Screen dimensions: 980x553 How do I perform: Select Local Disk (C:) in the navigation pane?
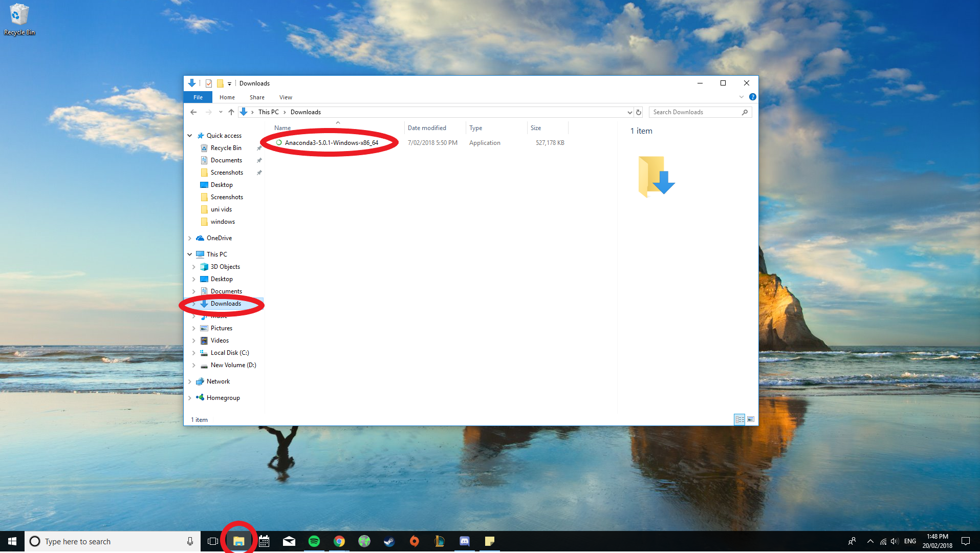tap(230, 353)
